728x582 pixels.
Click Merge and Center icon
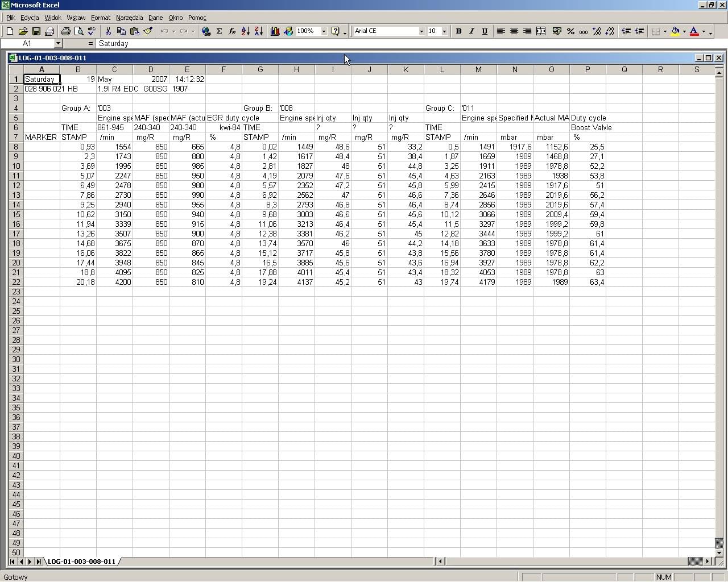point(541,31)
